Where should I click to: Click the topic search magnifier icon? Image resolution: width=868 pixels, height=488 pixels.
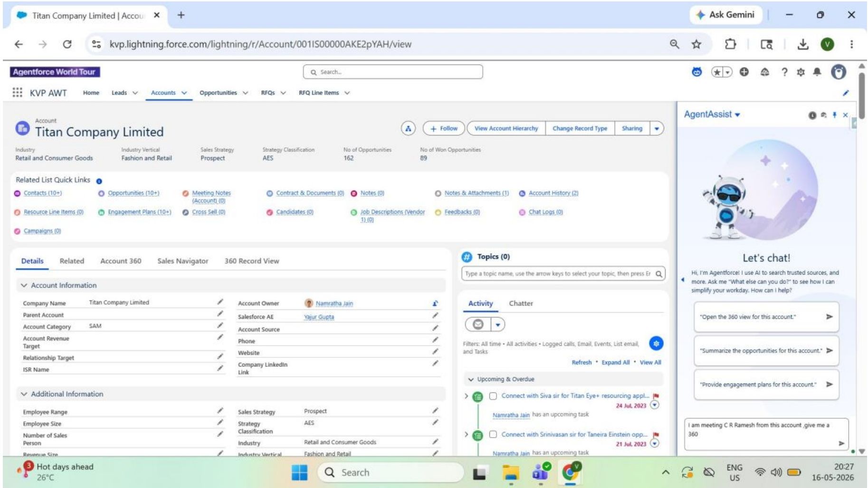[659, 274]
